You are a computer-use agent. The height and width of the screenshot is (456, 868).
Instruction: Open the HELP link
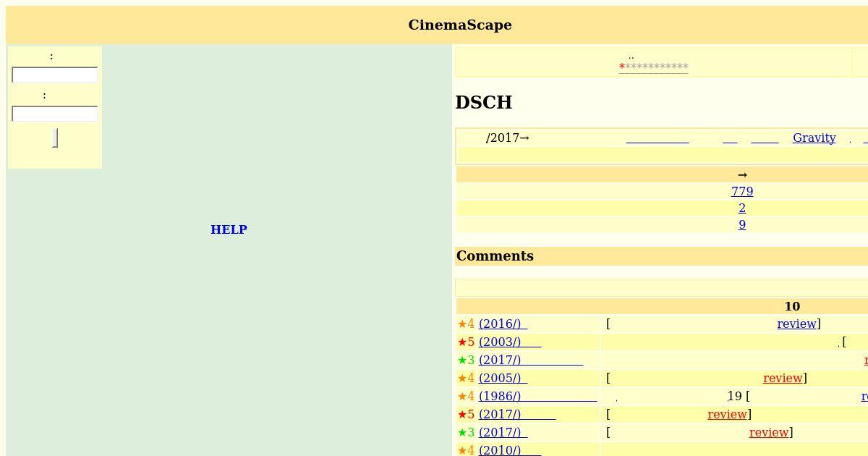tap(229, 229)
